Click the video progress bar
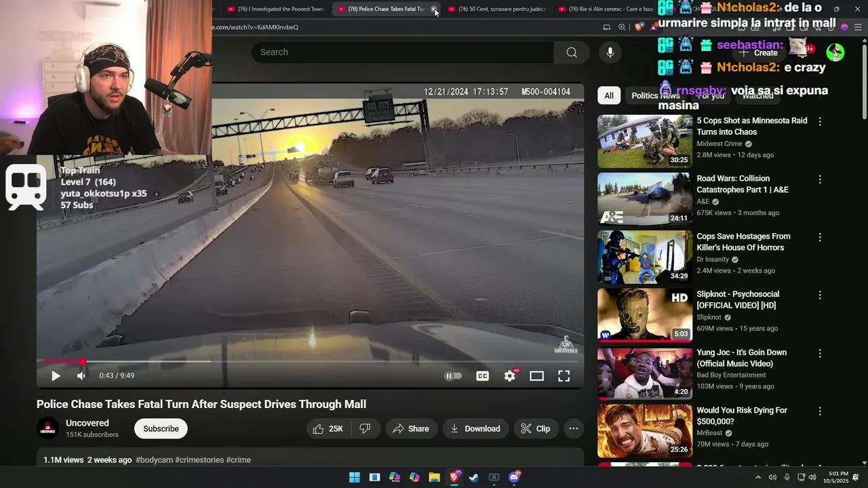 click(310, 362)
